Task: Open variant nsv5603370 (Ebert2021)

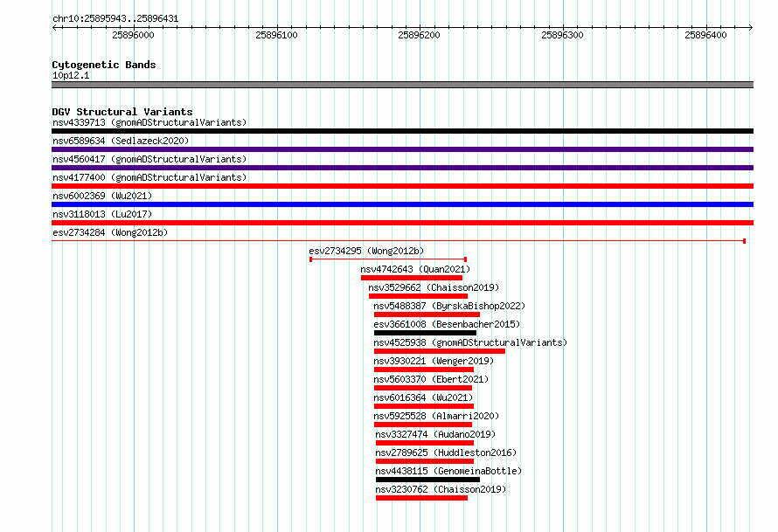Action: click(x=431, y=379)
